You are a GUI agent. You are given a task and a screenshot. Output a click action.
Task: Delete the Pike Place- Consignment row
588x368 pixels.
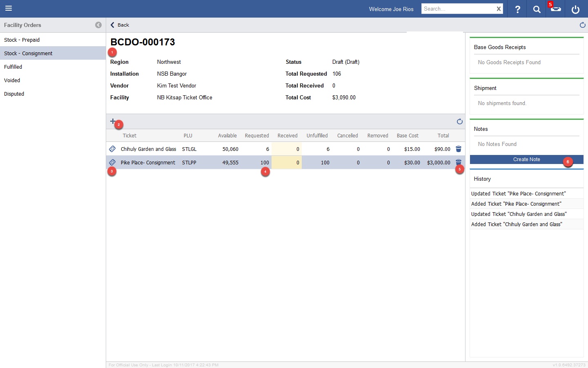pos(458,162)
